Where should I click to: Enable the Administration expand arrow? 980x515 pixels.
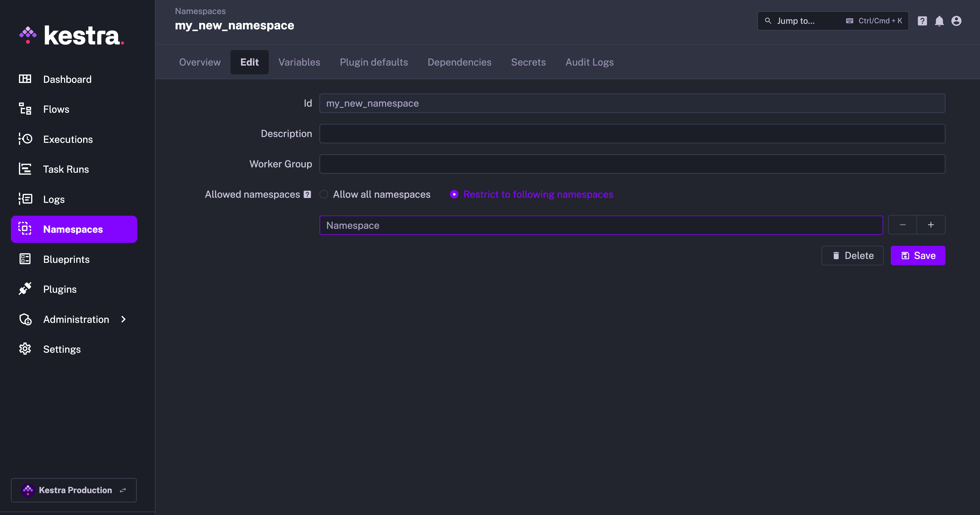(x=122, y=319)
